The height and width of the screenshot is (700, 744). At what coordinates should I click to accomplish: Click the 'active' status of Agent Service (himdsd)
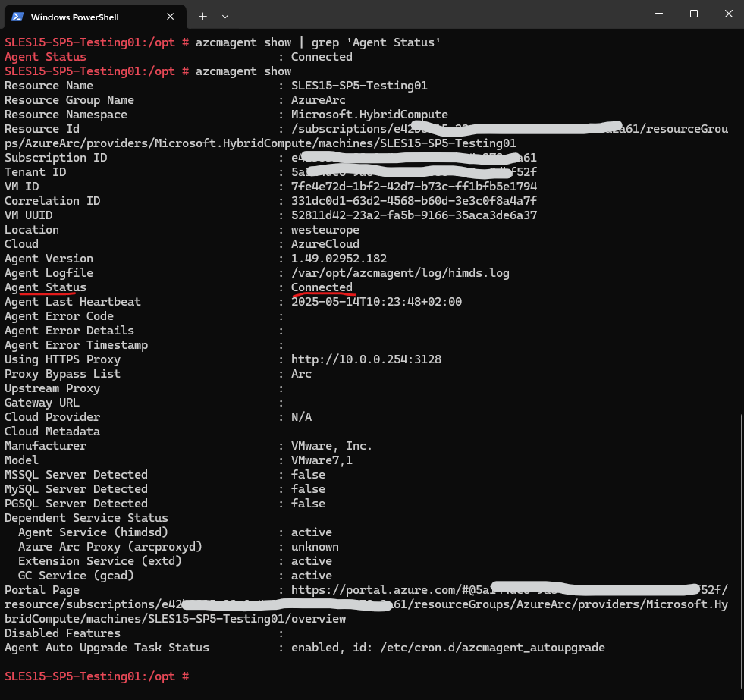311,532
